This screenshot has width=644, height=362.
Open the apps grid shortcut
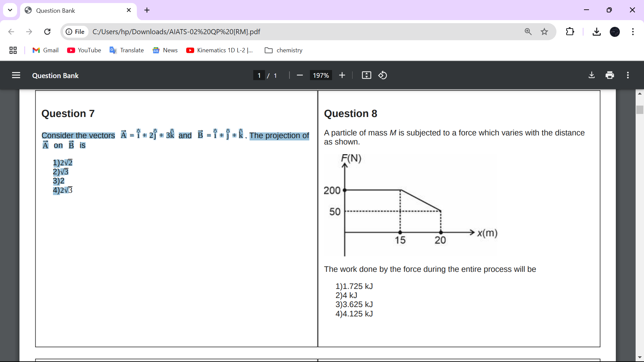(x=13, y=50)
